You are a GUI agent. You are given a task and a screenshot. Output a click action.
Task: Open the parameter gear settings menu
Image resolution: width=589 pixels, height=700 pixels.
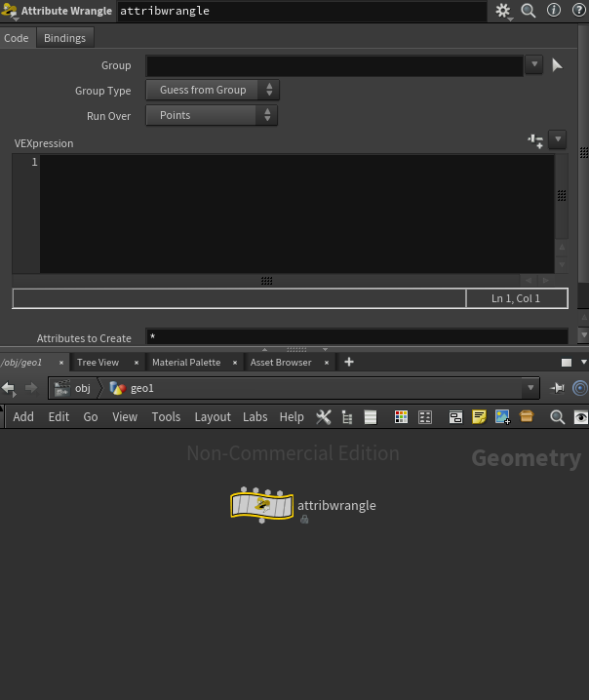[x=503, y=11]
